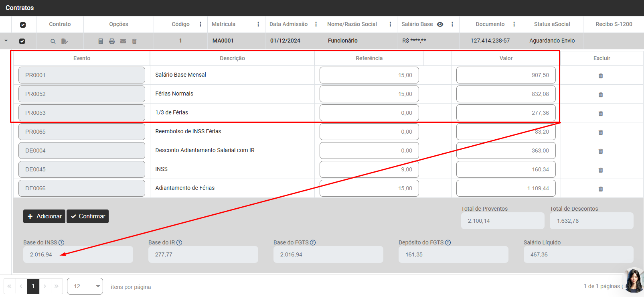Delete the Adiantamento de Férias event
This screenshot has height=297, width=644.
tap(601, 189)
